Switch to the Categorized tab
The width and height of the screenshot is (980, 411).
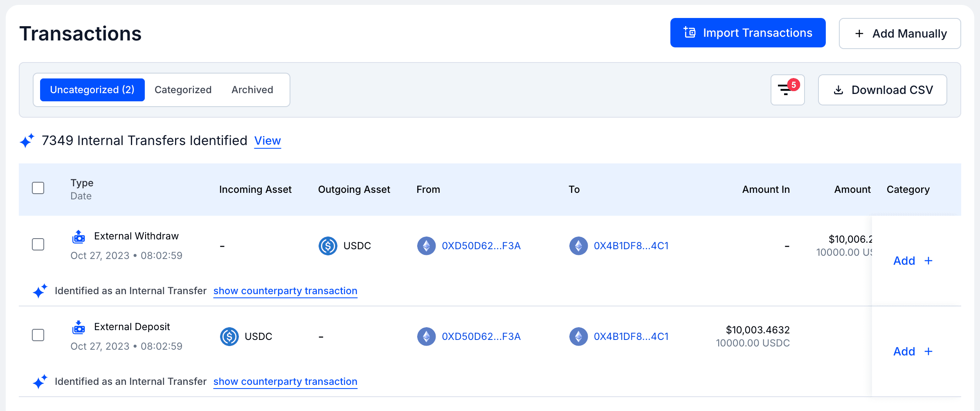182,89
